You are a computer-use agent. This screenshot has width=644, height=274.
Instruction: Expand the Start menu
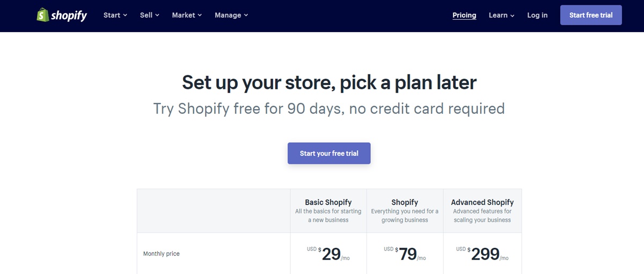(x=115, y=15)
